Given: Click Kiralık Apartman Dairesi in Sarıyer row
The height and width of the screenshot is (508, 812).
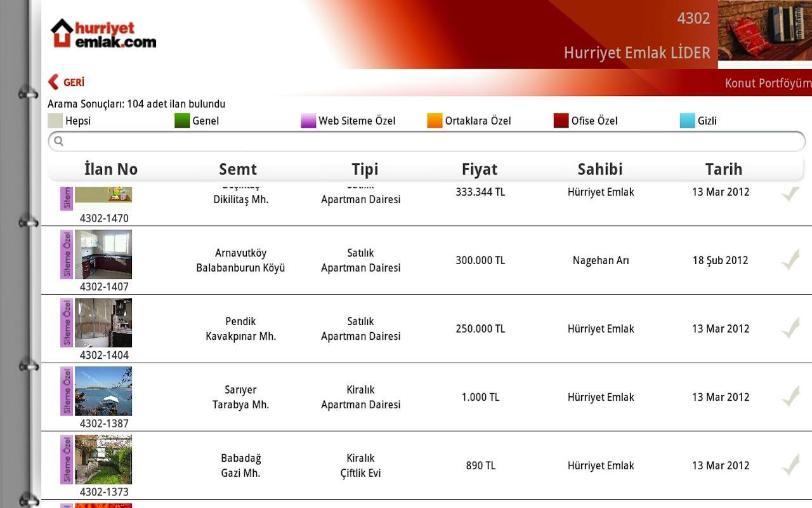Looking at the screenshot, I should pyautogui.click(x=360, y=398).
